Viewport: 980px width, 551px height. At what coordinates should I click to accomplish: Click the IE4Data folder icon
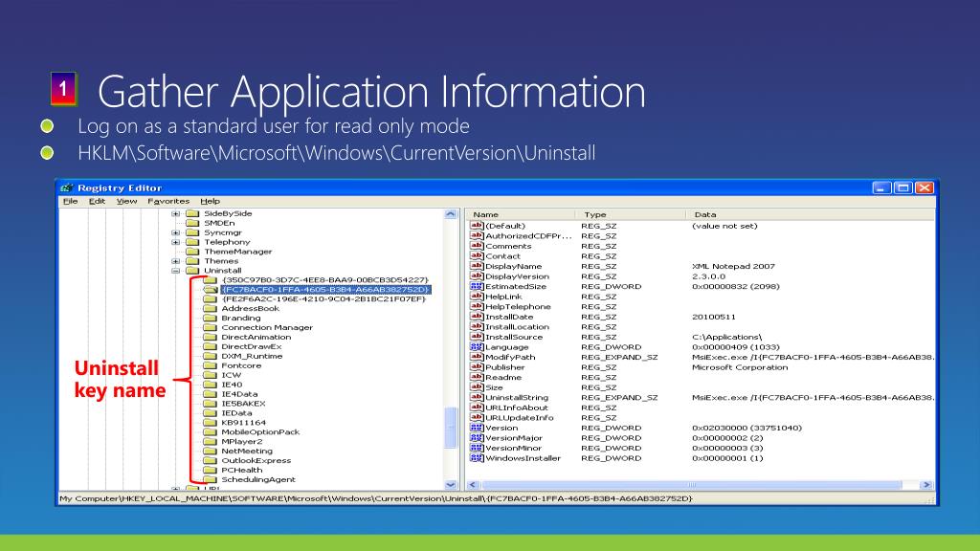point(210,394)
